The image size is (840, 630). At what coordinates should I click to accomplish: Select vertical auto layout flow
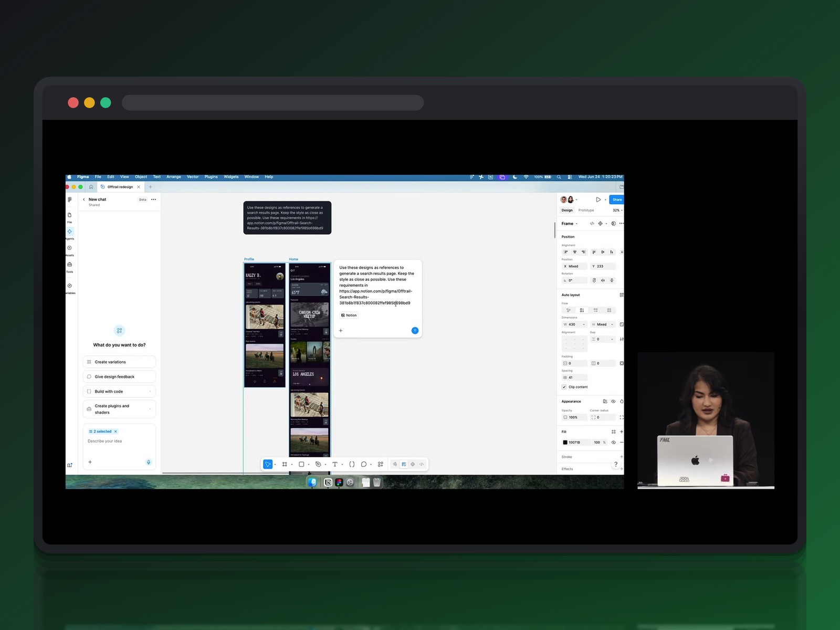coord(582,310)
